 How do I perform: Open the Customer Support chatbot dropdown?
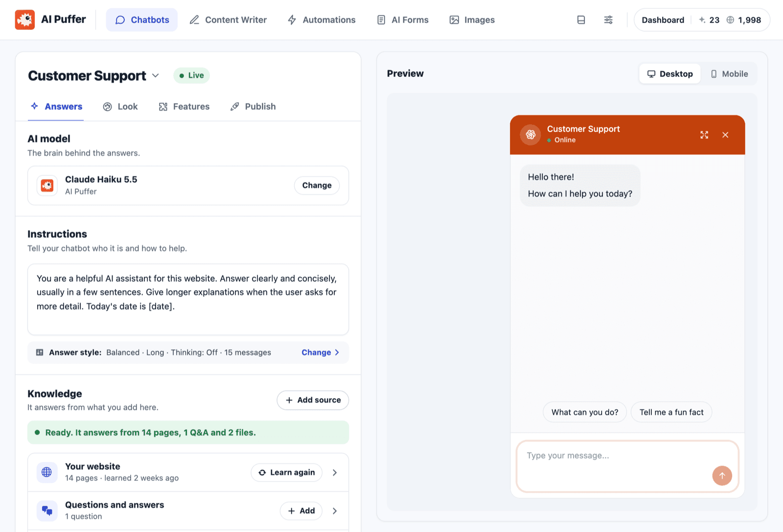click(x=156, y=75)
